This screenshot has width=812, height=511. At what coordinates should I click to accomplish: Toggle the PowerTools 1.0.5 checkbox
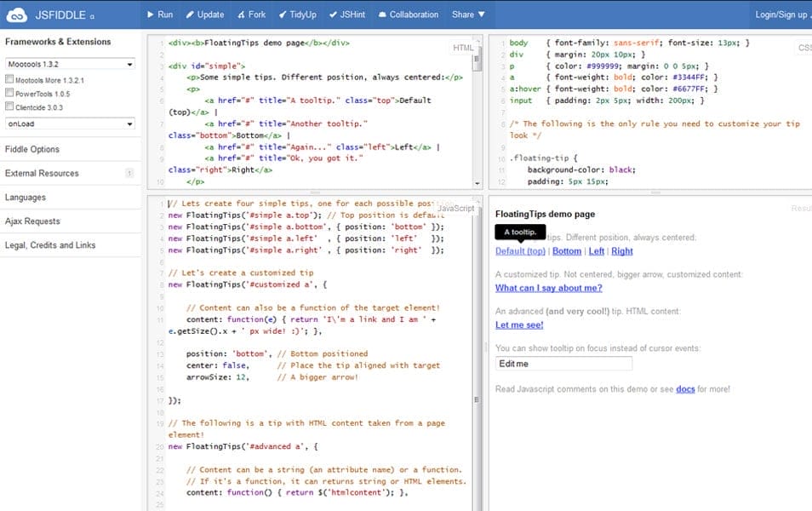[9, 94]
